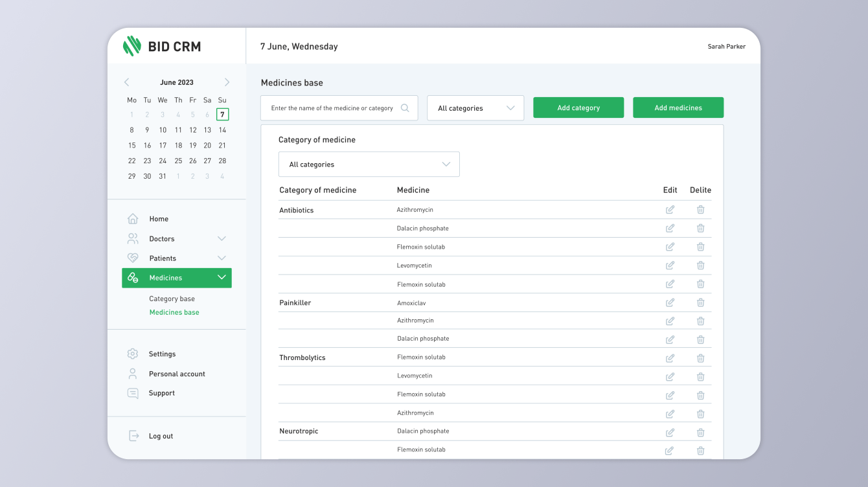
Task: Click the Neurotropic category name
Action: (x=299, y=431)
